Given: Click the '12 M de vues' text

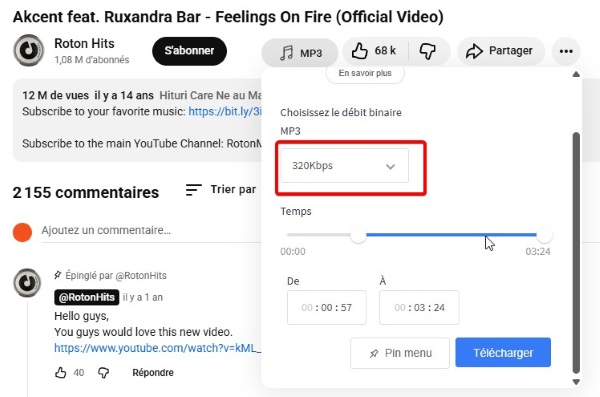Looking at the screenshot, I should [x=55, y=95].
